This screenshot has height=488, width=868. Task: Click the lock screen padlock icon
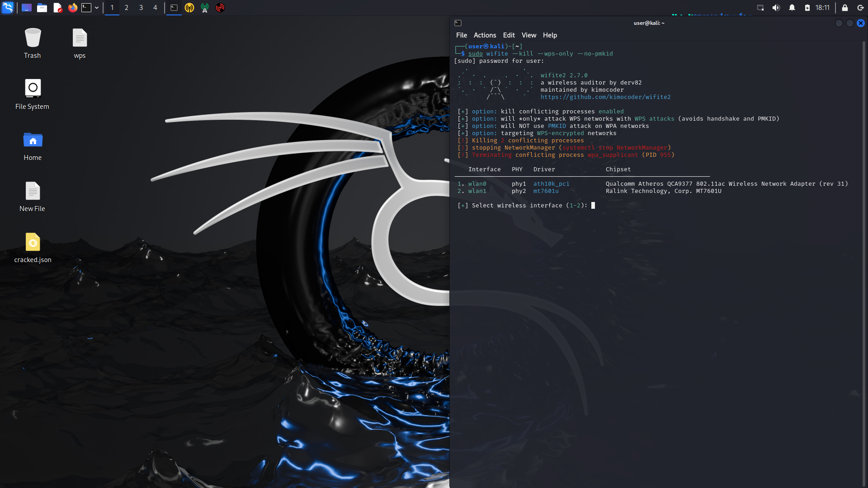point(844,8)
